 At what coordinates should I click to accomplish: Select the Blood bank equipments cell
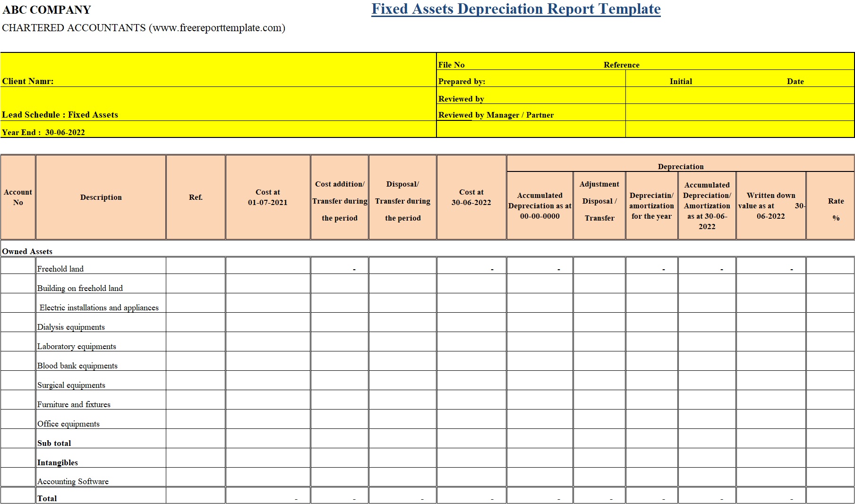101,361
